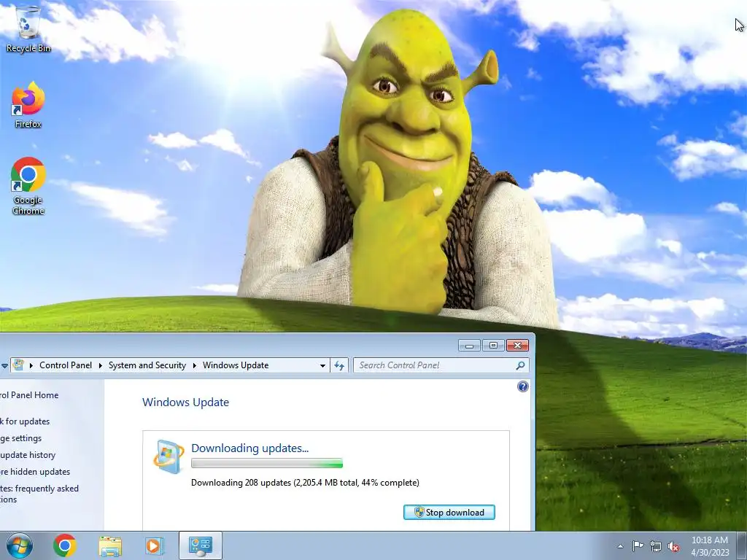Image resolution: width=747 pixels, height=560 pixels.
Task: Maximize the Windows Update window
Action: pyautogui.click(x=494, y=345)
